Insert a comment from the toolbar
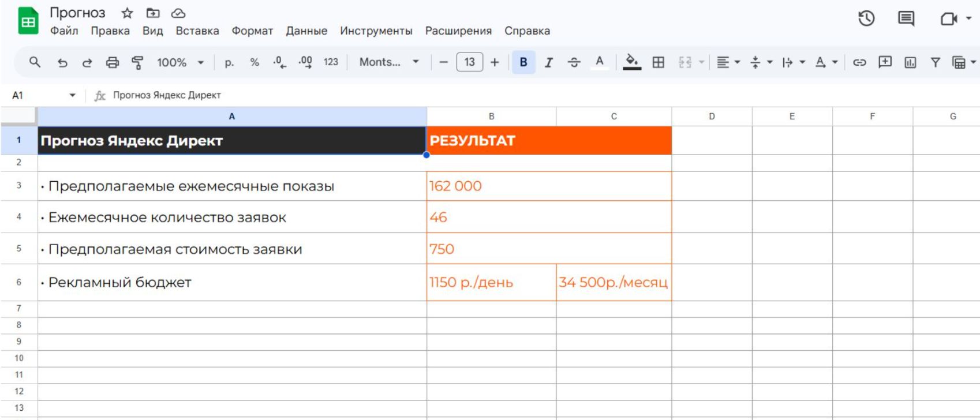 pyautogui.click(x=885, y=62)
